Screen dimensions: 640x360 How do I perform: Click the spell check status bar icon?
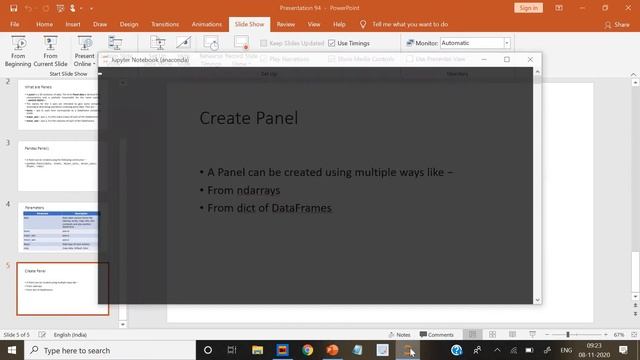pyautogui.click(x=42, y=335)
